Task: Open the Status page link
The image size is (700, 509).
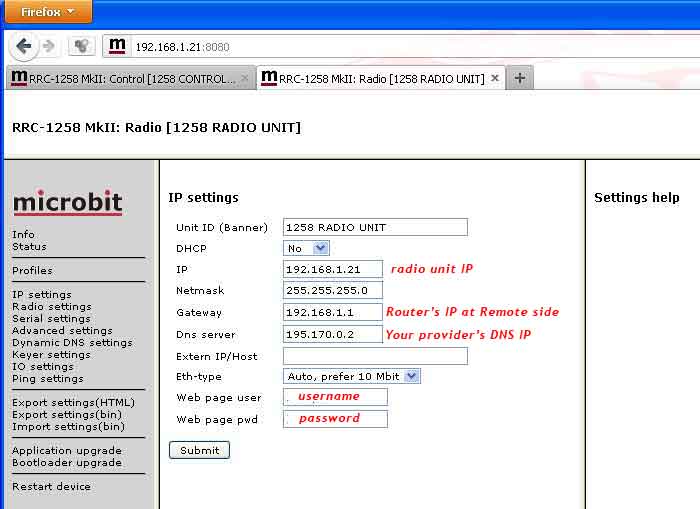Action: pyautogui.click(x=29, y=246)
